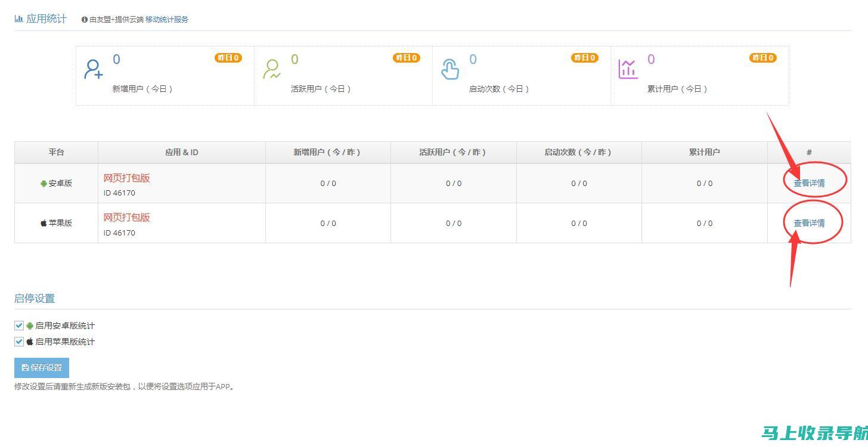
Task: Click the 昨日 0 badge on 累计用户 card
Action: tap(763, 58)
